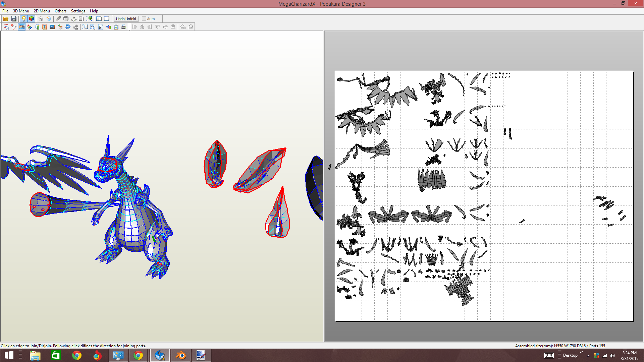Click the check corresponding face icon
This screenshot has width=644, height=362.
pos(60,27)
